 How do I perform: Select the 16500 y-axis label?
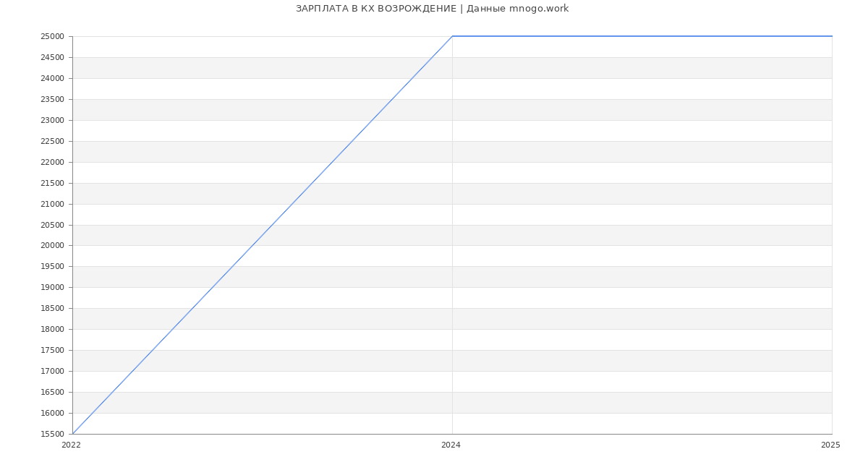52,393
